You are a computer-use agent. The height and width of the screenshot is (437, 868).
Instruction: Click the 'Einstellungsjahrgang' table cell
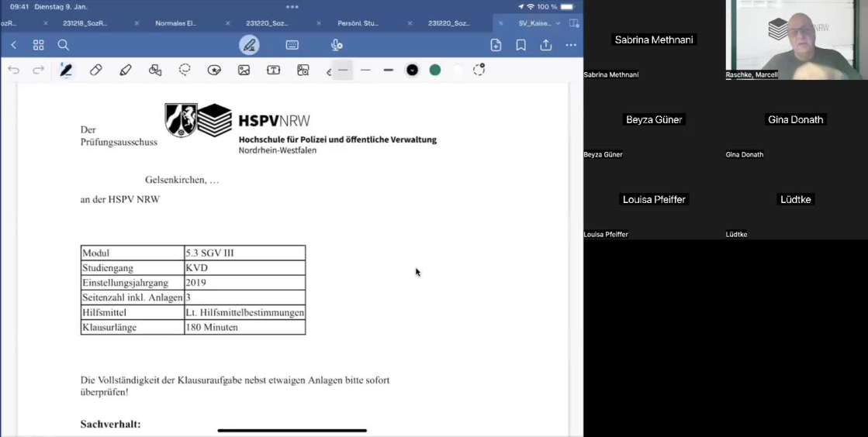tap(133, 283)
